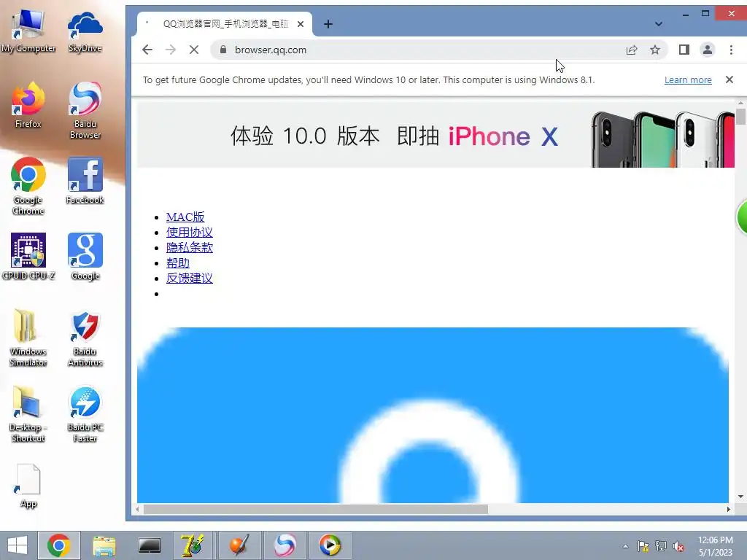Open the MAC版 link
Screen dimensions: 747x560
click(185, 217)
